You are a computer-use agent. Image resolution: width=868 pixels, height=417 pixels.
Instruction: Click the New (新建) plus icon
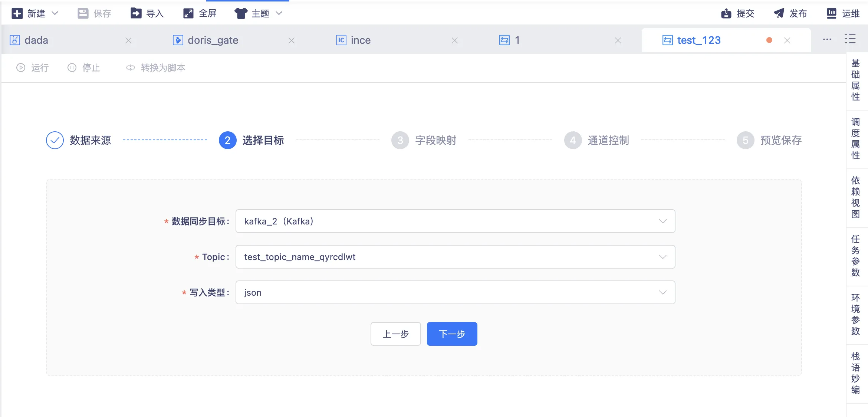(17, 14)
